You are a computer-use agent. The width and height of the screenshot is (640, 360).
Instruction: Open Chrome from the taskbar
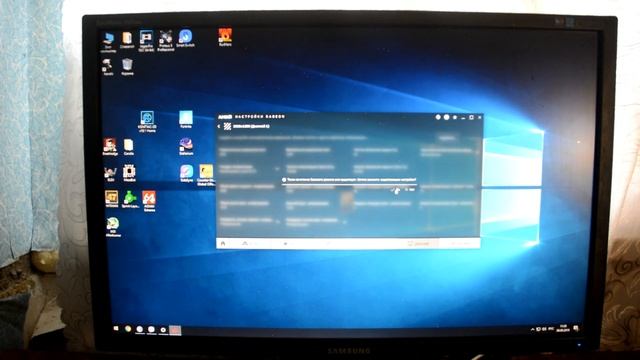[128, 329]
